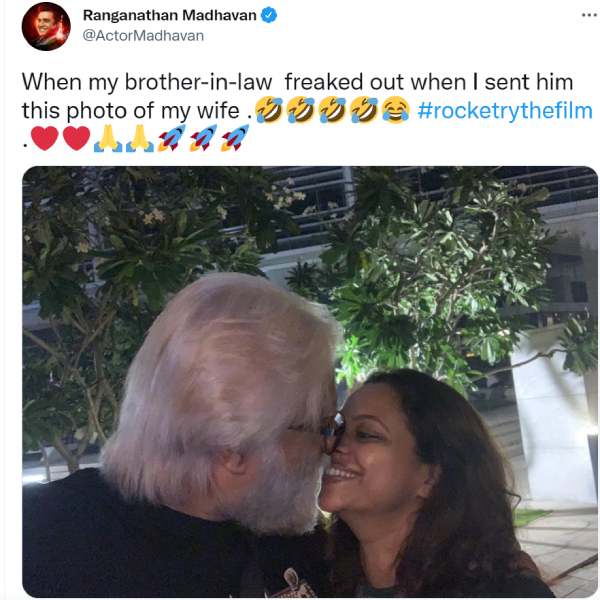Open the tweet author's profile picture

(x=46, y=26)
